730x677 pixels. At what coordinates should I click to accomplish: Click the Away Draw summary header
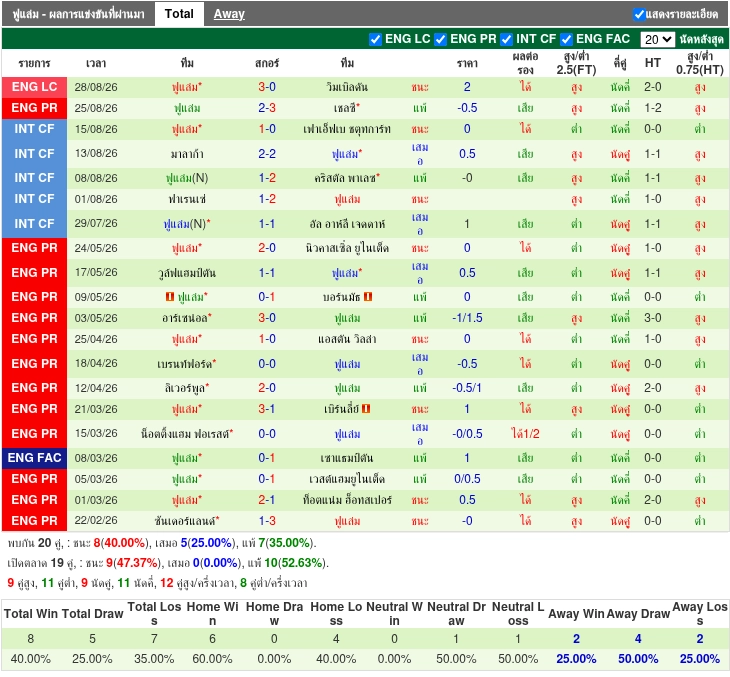638,614
